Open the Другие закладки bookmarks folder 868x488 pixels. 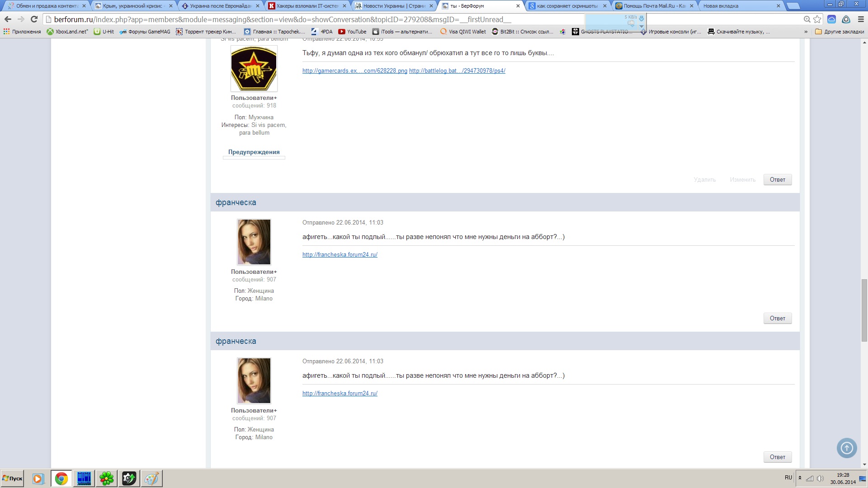[840, 32]
